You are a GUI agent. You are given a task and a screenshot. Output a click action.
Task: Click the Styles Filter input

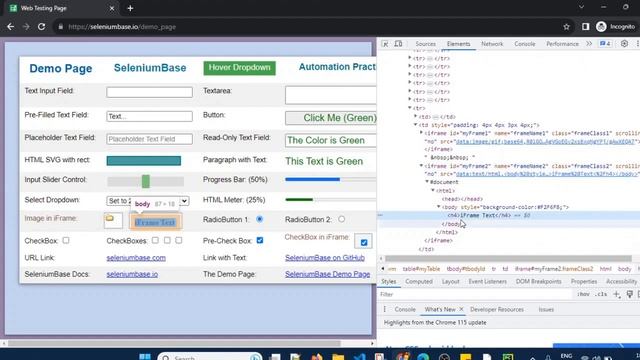pos(476,294)
